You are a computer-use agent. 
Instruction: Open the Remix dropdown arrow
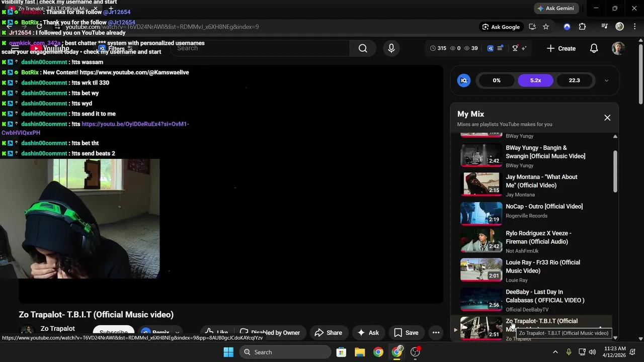pos(177,333)
